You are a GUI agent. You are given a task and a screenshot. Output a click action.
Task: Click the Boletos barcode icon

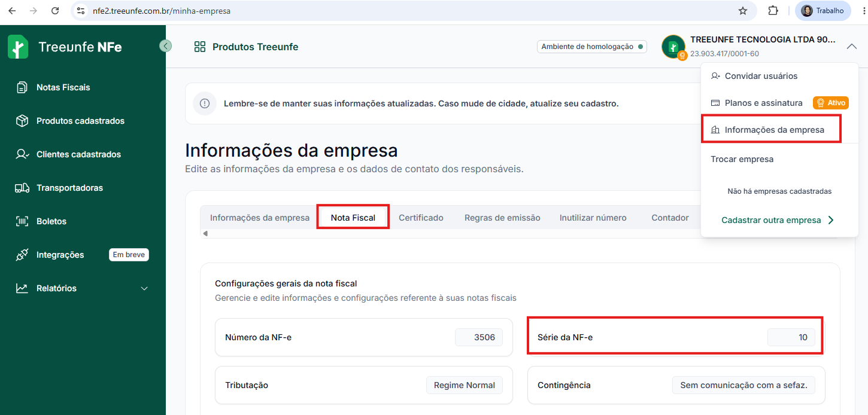[x=22, y=221]
